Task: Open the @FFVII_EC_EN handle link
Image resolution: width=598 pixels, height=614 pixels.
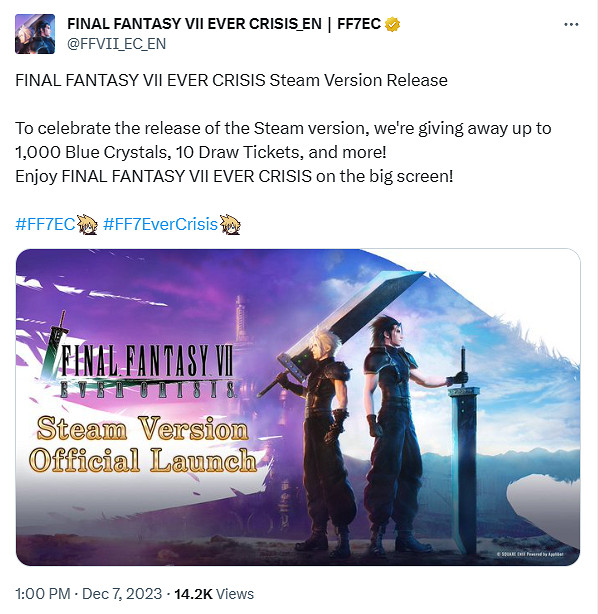Action: tap(116, 44)
